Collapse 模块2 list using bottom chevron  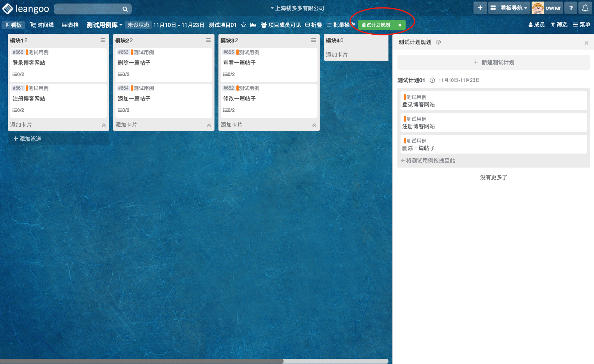(209, 125)
